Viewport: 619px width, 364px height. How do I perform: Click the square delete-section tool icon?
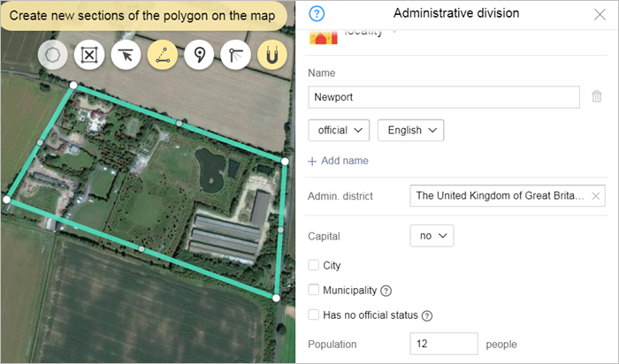pos(90,56)
